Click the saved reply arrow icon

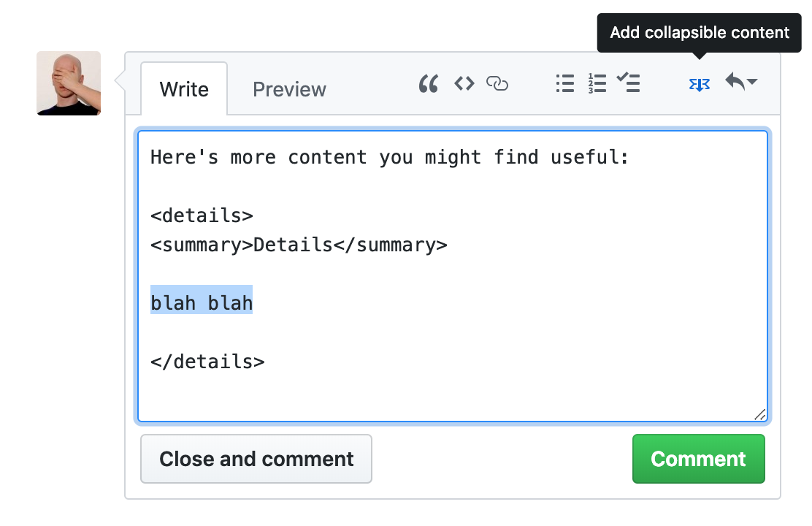[735, 81]
